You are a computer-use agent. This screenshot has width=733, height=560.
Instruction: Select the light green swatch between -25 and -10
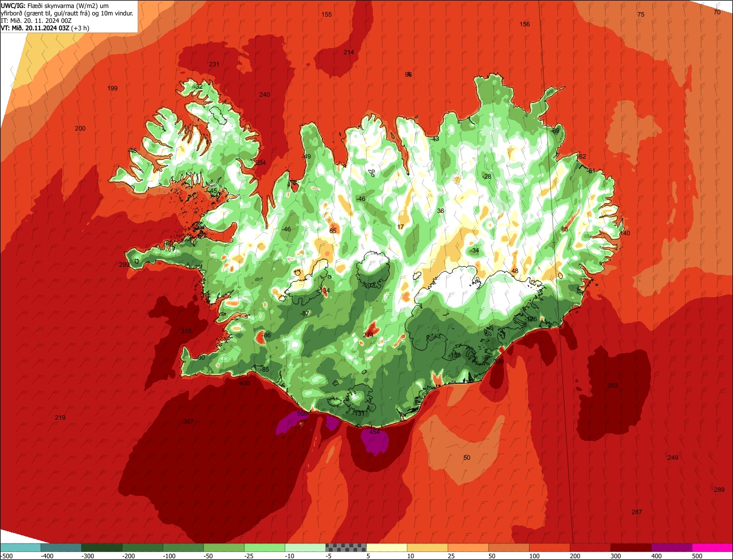tap(265, 547)
